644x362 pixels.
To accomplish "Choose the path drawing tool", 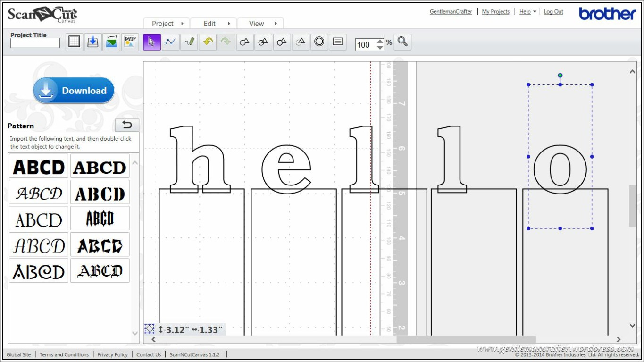I will point(170,42).
